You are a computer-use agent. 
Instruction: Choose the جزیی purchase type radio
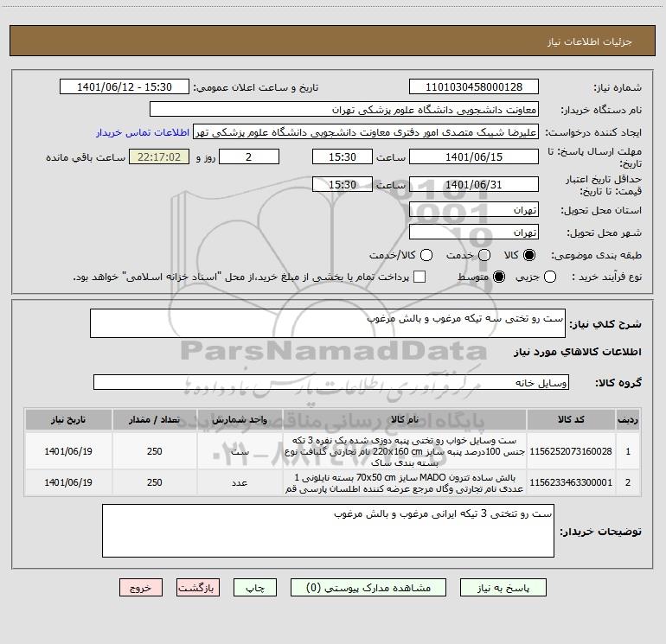(x=550, y=277)
